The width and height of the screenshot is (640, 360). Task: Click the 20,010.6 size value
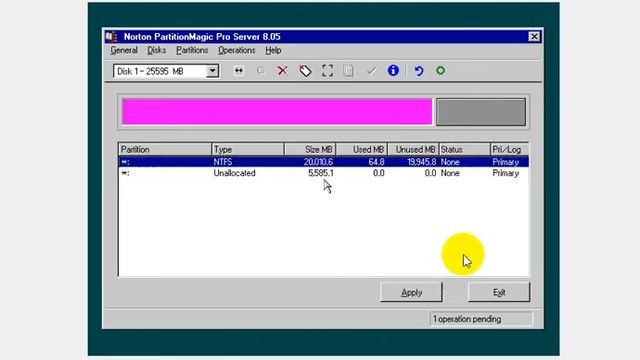click(x=318, y=162)
